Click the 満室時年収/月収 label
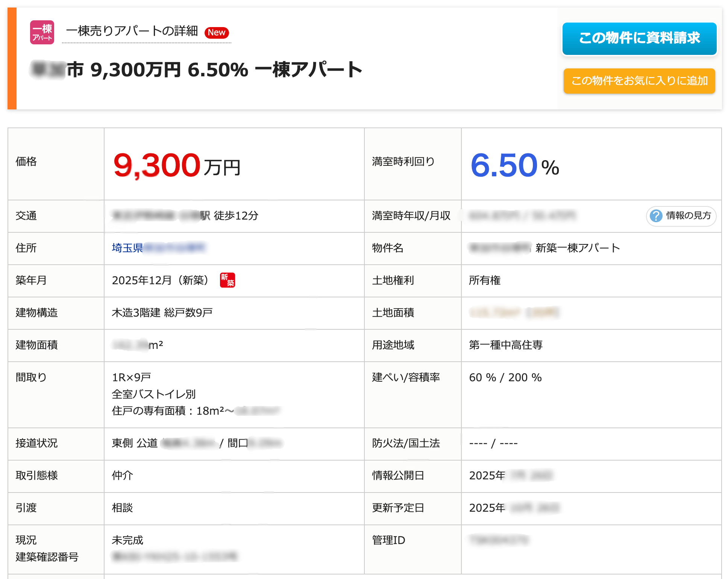Image resolution: width=728 pixels, height=579 pixels. point(411,216)
